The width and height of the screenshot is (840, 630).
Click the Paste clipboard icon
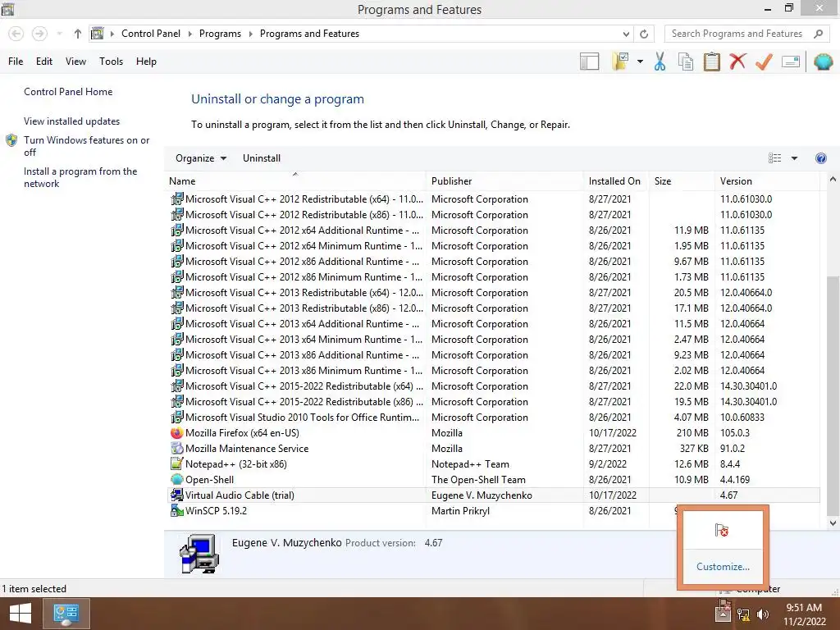pyautogui.click(x=711, y=62)
